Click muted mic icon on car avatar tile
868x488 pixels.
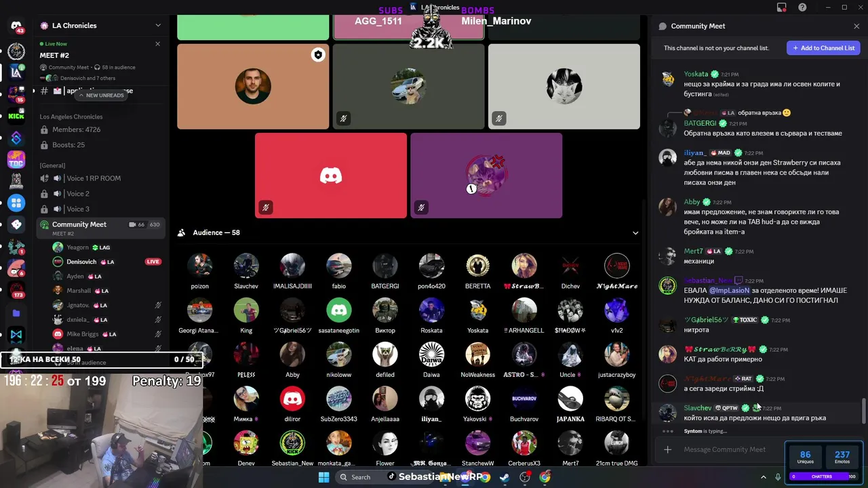(x=343, y=119)
